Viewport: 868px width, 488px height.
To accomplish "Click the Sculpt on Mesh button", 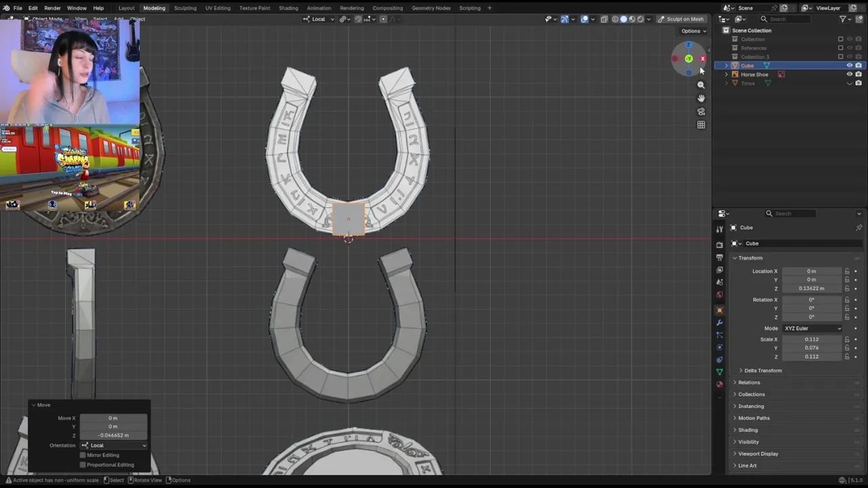I will tap(681, 19).
